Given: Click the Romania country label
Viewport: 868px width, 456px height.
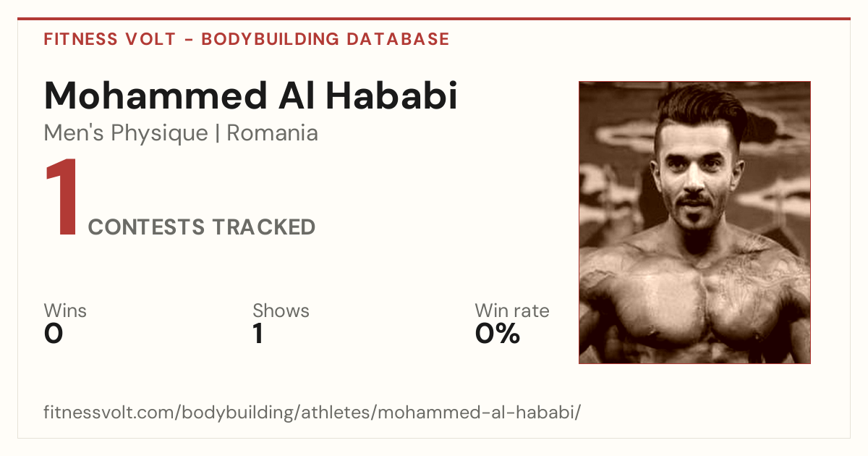Looking at the screenshot, I should pyautogui.click(x=273, y=133).
